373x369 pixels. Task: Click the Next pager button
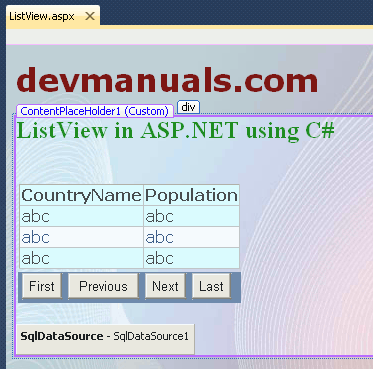[x=165, y=286]
